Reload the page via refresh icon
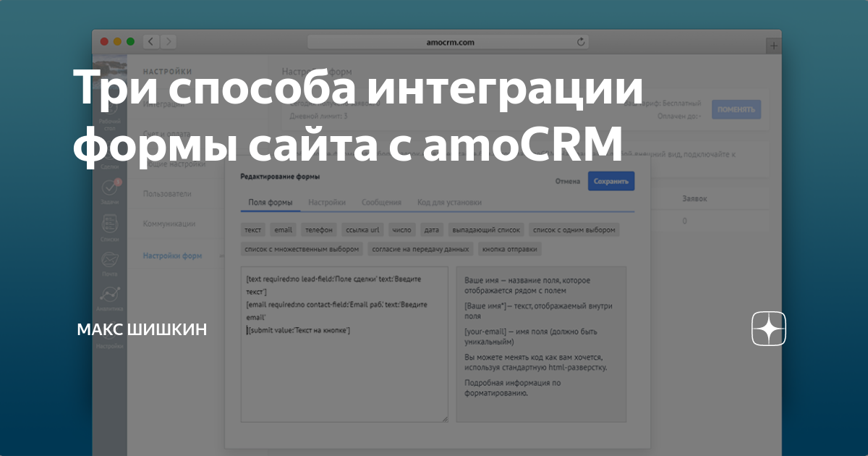 (581, 41)
